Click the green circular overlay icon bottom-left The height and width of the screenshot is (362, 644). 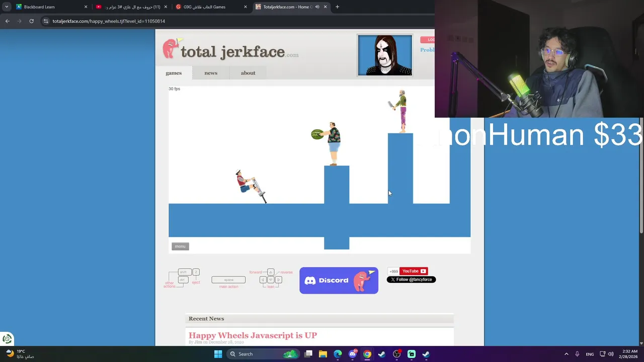pyautogui.click(x=7, y=339)
